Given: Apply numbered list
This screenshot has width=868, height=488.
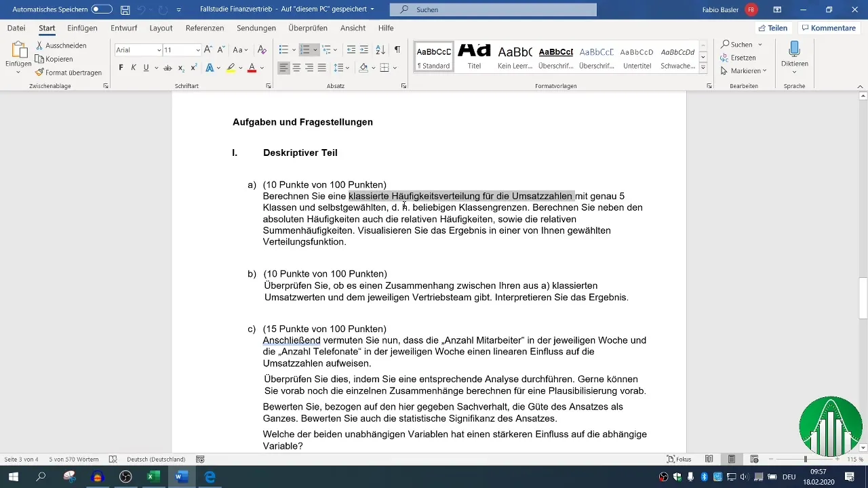Looking at the screenshot, I should pos(304,50).
